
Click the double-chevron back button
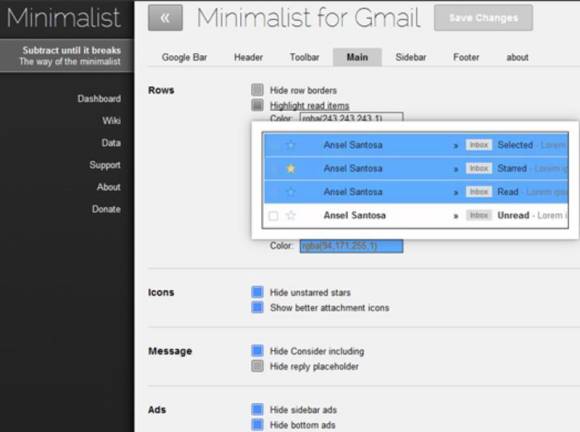coord(165,18)
